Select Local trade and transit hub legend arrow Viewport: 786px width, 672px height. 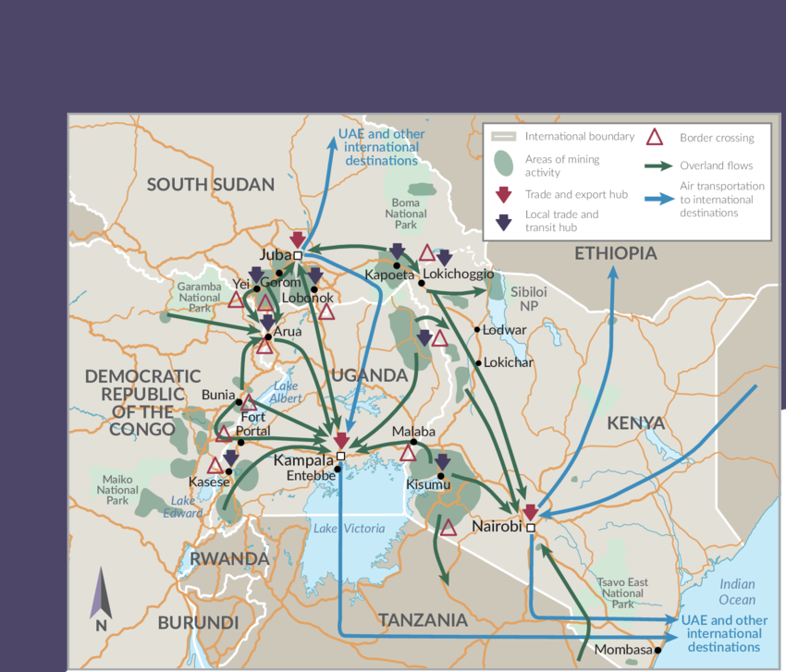(x=503, y=221)
